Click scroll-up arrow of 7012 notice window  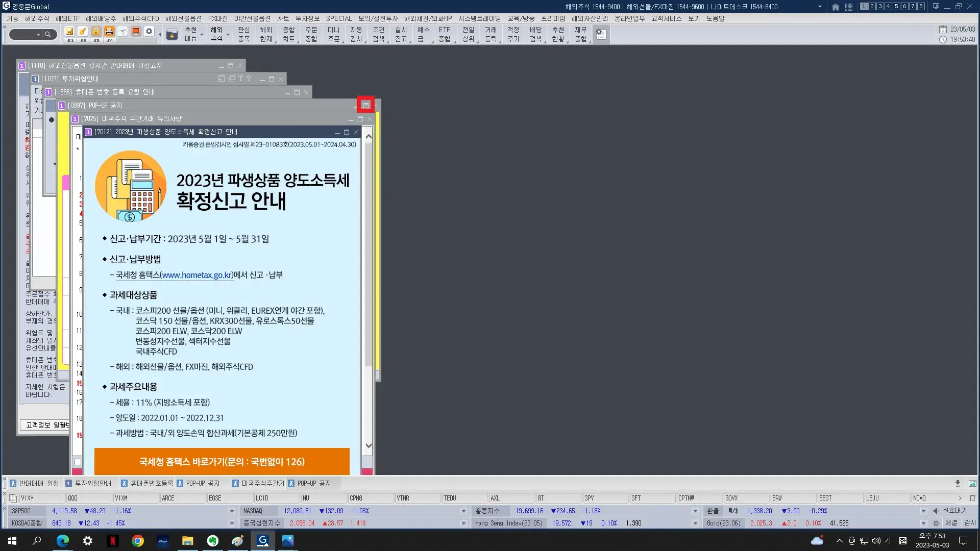pyautogui.click(x=369, y=136)
